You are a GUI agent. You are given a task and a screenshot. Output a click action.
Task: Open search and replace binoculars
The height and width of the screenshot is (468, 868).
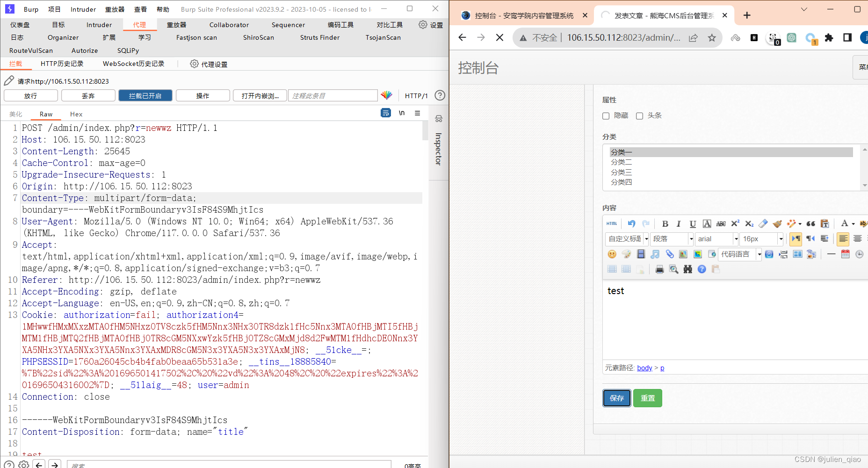click(x=687, y=269)
